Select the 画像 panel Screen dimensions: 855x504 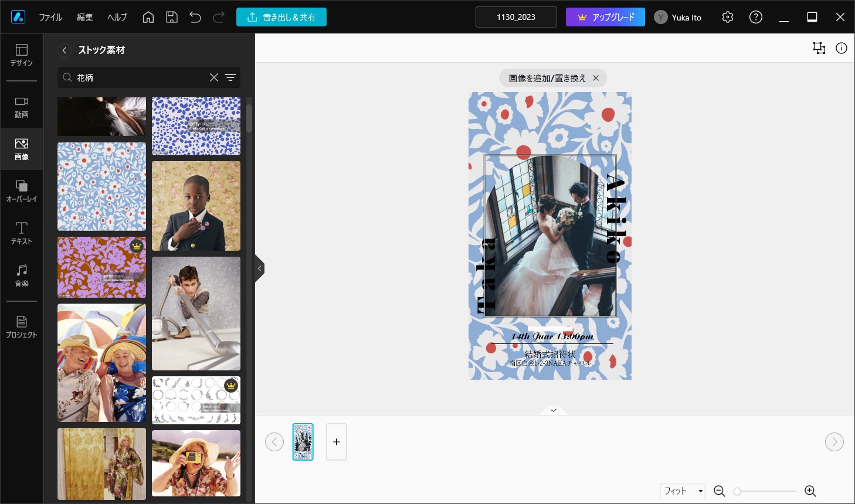click(x=22, y=149)
